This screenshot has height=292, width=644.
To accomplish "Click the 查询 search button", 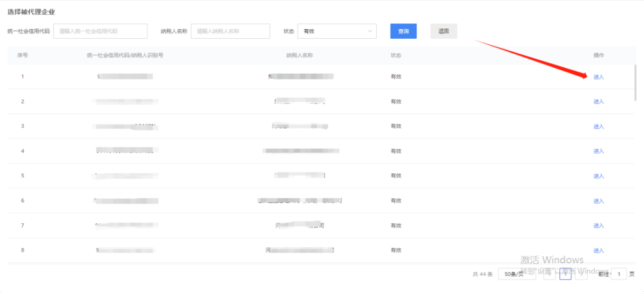I will (403, 31).
